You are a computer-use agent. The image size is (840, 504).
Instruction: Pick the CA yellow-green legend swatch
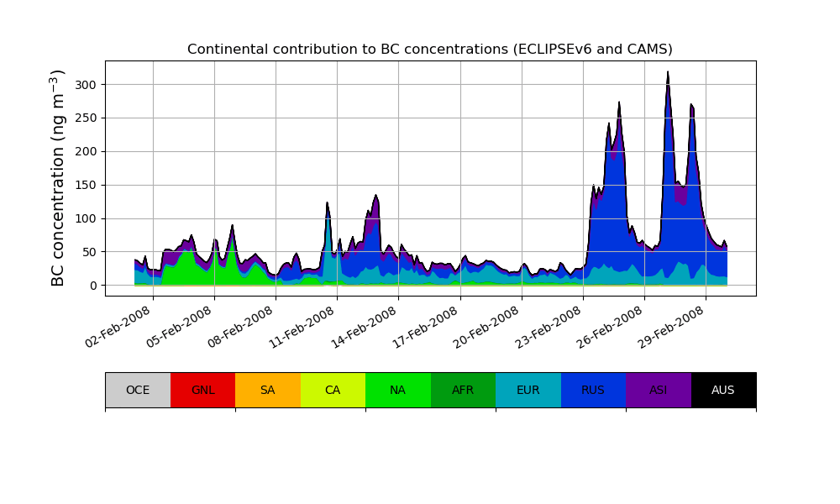333,390
